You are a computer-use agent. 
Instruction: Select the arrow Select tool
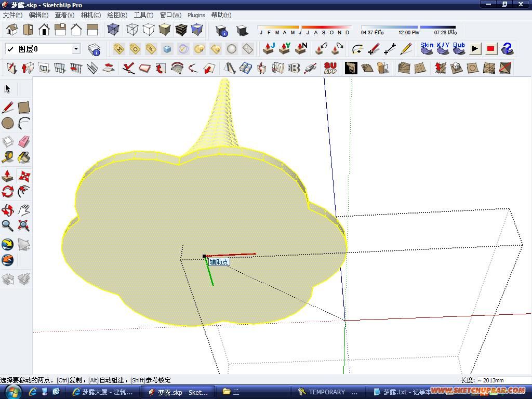click(x=7, y=89)
